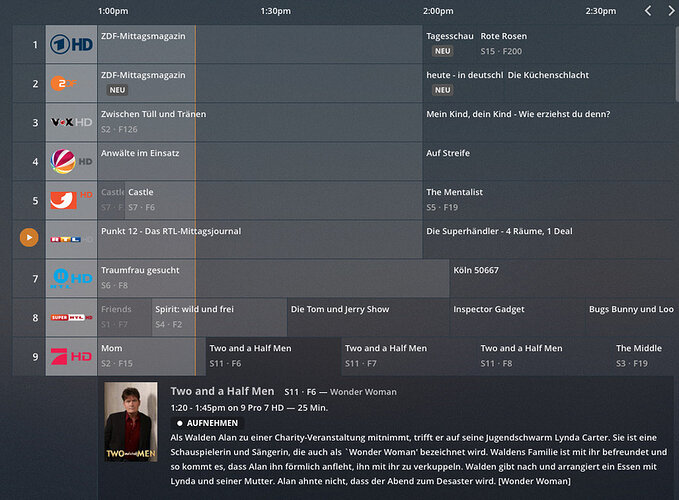The image size is (679, 500).
Task: Go to the previous time range arrow
Action: tap(648, 11)
